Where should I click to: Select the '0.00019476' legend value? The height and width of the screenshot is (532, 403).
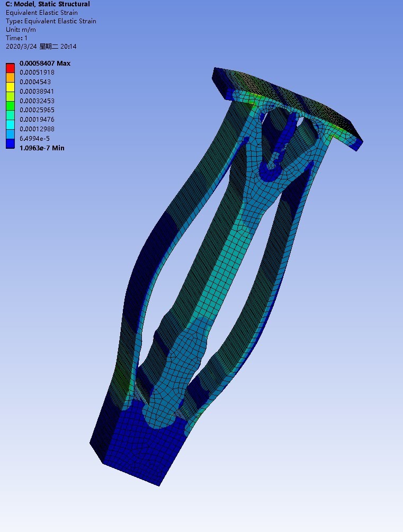pyautogui.click(x=37, y=120)
